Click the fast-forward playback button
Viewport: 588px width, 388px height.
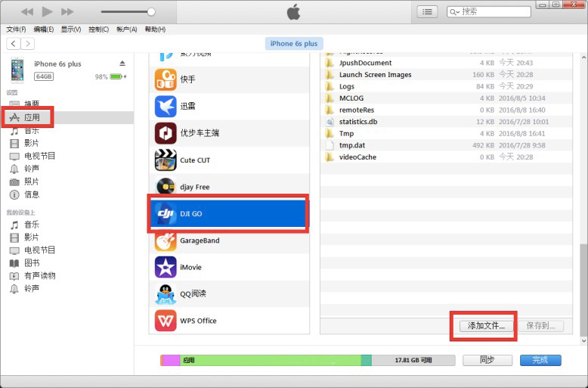click(67, 12)
